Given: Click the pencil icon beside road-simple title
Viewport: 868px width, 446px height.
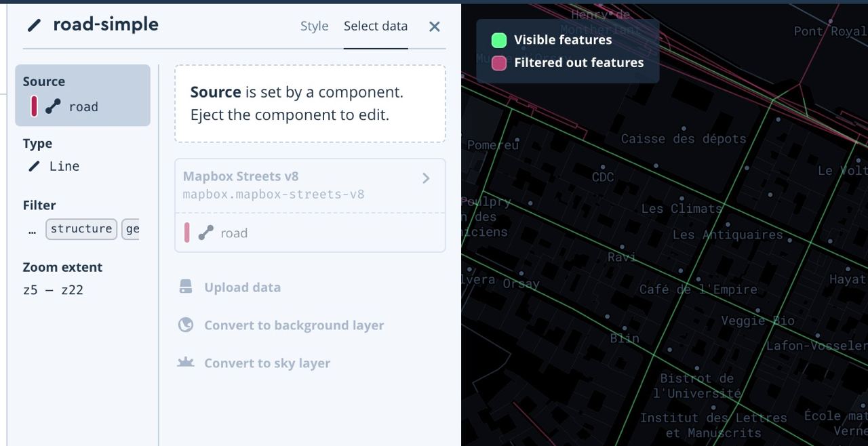Looking at the screenshot, I should (x=34, y=26).
